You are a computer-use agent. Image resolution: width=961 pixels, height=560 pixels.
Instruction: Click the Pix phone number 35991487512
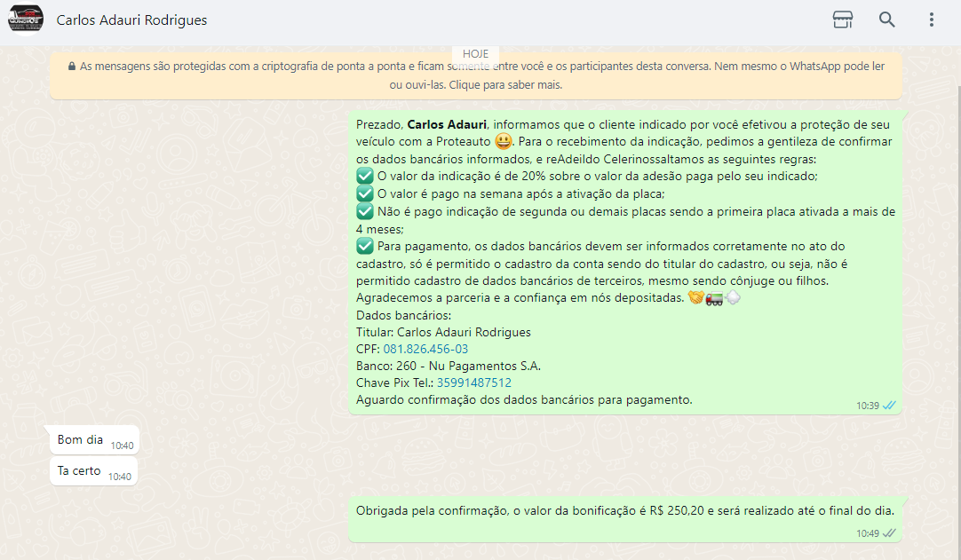click(473, 383)
